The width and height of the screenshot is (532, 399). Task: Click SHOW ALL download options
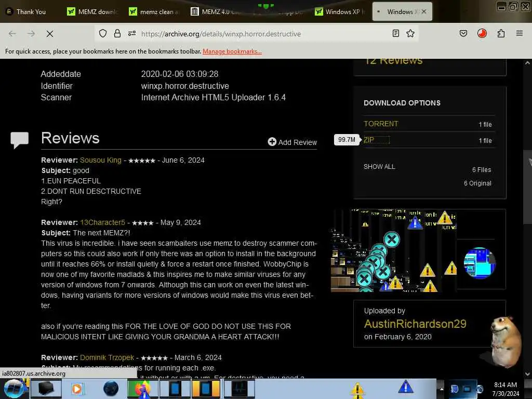(379, 167)
